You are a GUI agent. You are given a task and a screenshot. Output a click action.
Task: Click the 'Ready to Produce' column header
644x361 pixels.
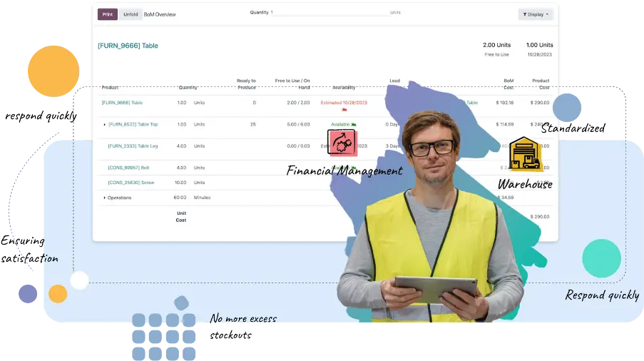247,84
